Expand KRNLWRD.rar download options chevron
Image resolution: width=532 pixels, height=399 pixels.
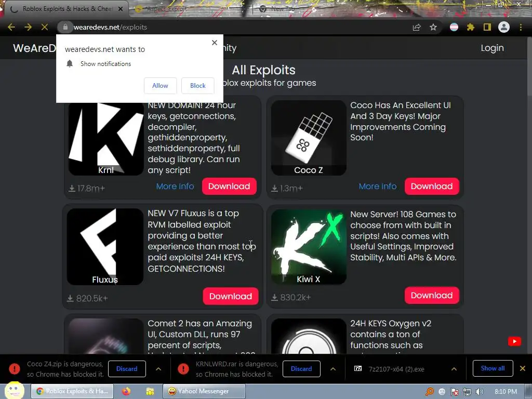pyautogui.click(x=333, y=369)
